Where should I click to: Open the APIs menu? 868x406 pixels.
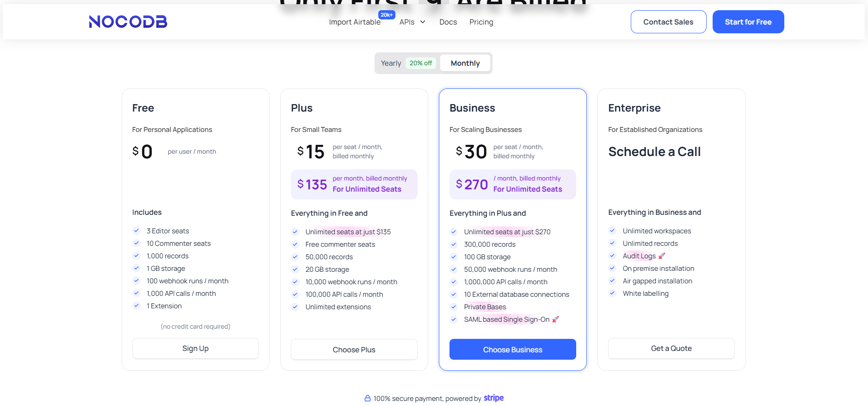click(x=407, y=22)
